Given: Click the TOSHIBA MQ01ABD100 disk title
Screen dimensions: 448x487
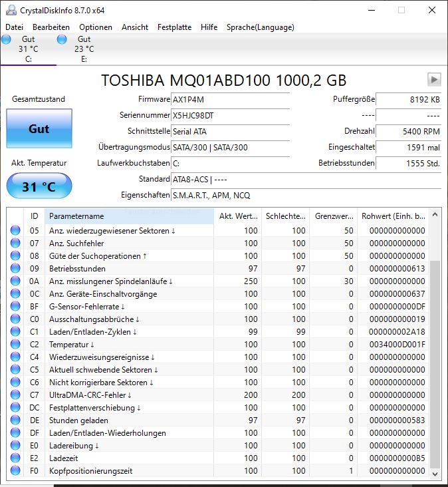Looking at the screenshot, I should point(223,81).
